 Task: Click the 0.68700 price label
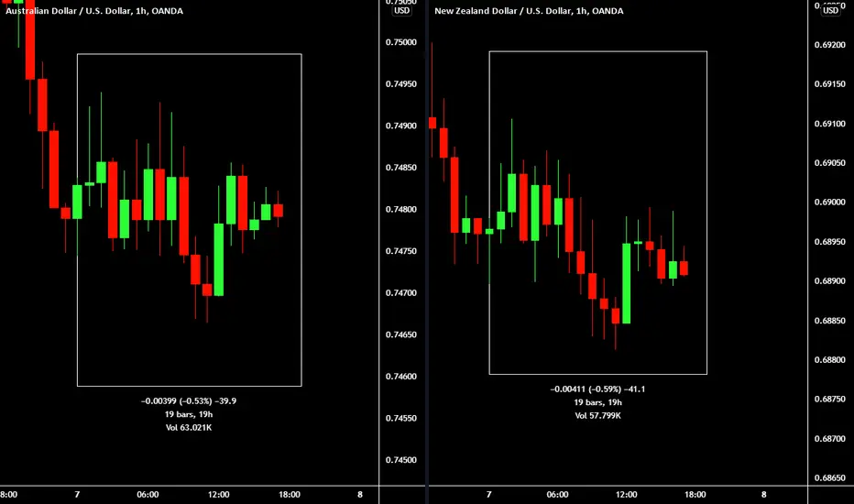pos(830,439)
